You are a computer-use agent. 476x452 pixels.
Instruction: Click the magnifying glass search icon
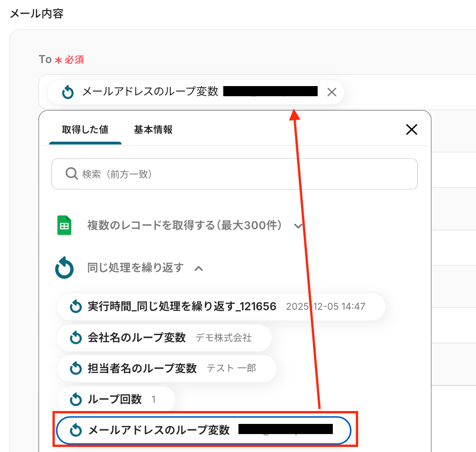pos(71,174)
